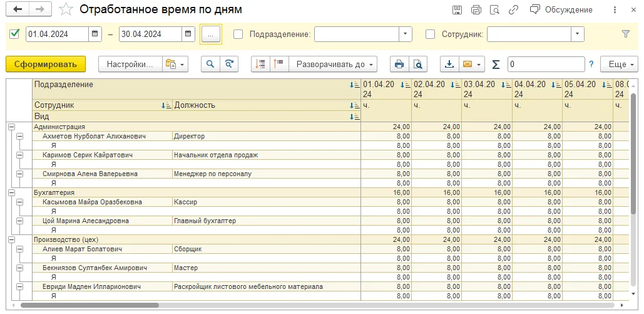Sort the 03.04.2024 column
Image resolution: width=644 pixels, height=314 pixels.
pos(506,85)
